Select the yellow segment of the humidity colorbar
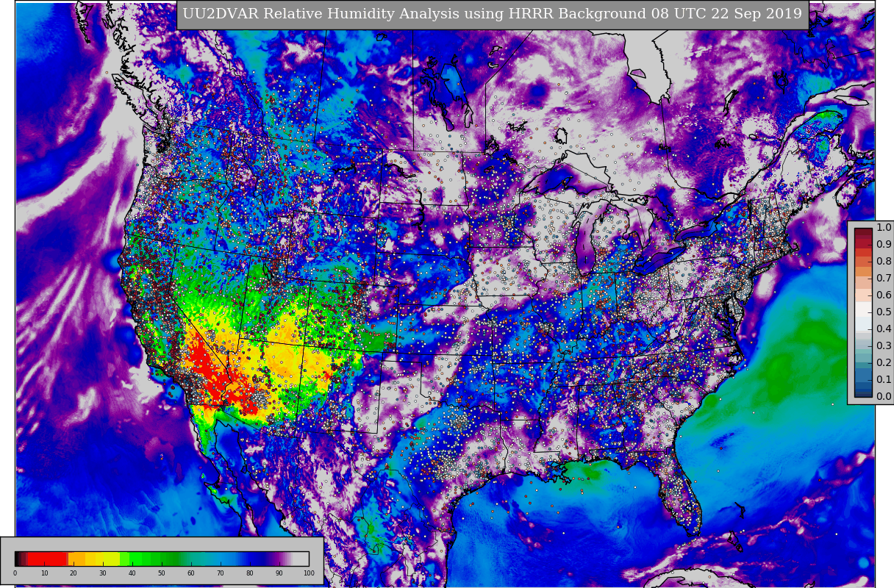Viewport: 894px width, 588px height. point(103,559)
